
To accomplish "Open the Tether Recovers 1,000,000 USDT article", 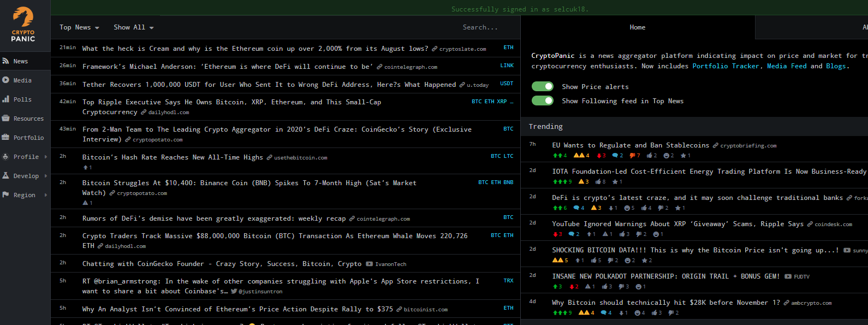I will coord(269,85).
